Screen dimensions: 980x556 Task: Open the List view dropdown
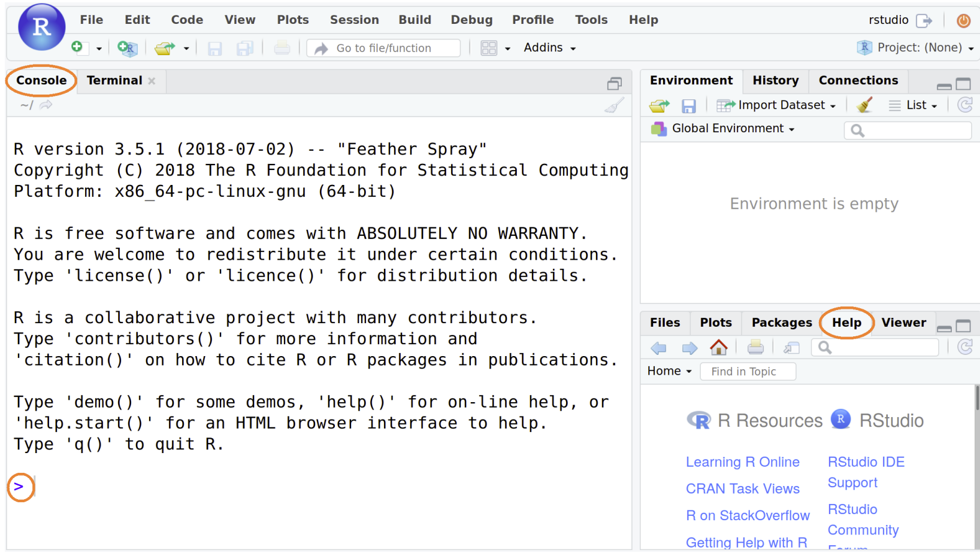(x=914, y=105)
